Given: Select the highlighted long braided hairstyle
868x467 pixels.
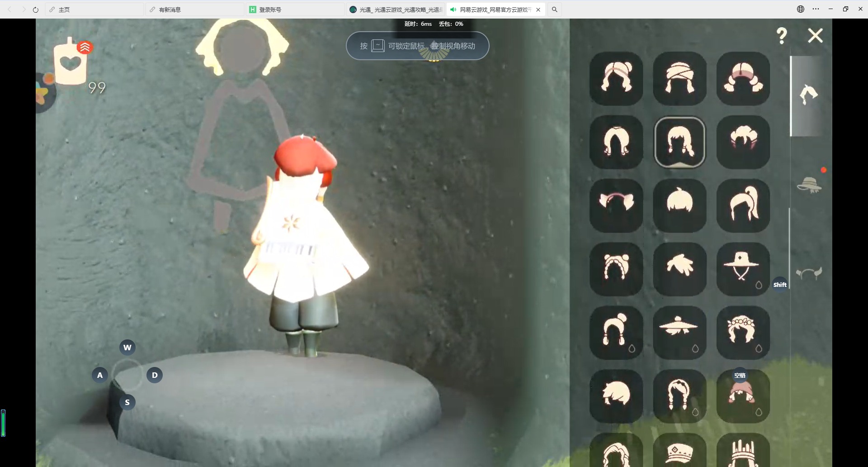Looking at the screenshot, I should point(679,142).
